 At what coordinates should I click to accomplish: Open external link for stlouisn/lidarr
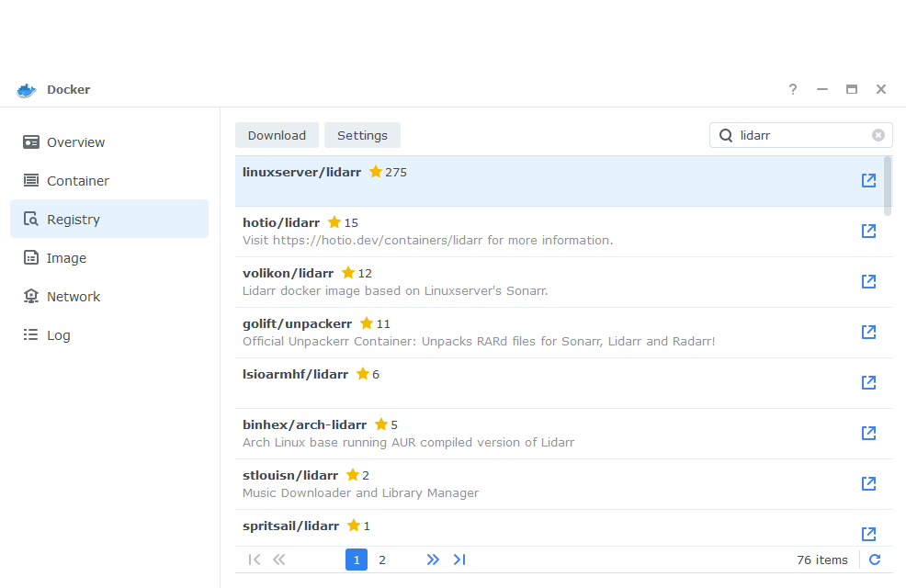coord(868,483)
